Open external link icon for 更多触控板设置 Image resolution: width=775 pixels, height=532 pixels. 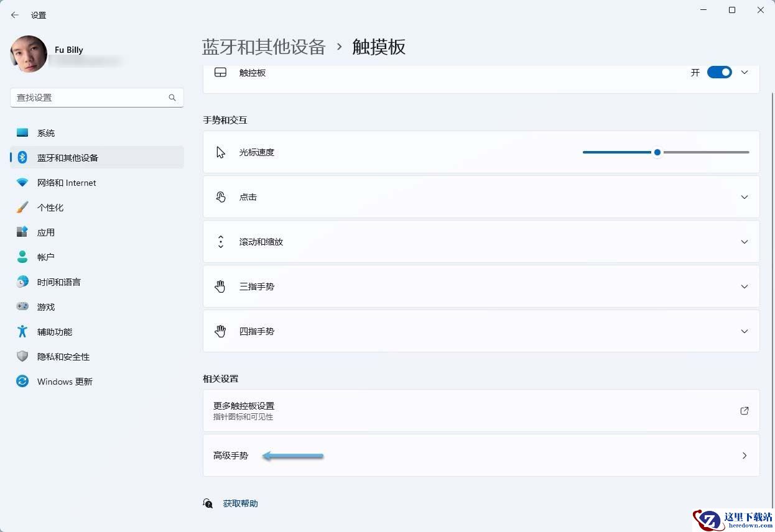[x=745, y=411]
